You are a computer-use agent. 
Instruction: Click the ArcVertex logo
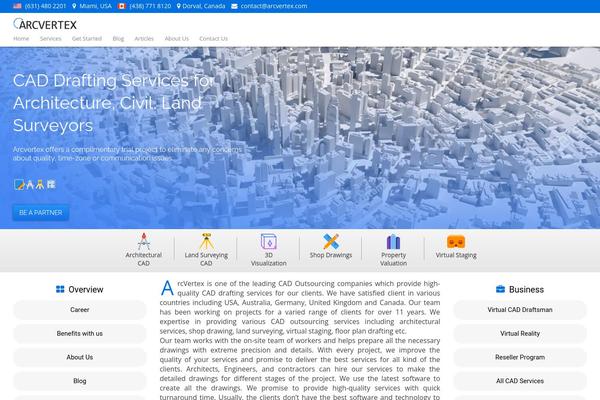(45, 23)
